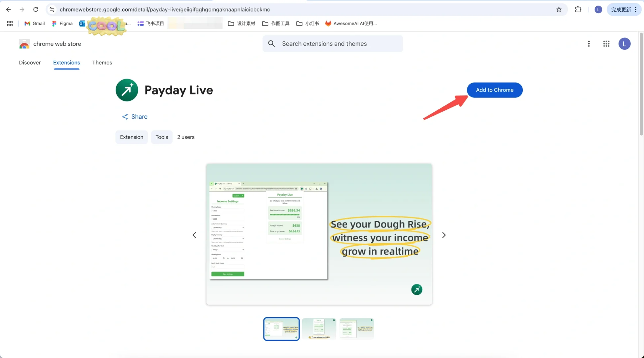This screenshot has width=644, height=358.
Task: Open Web Store three-dot menu
Action: [589, 44]
